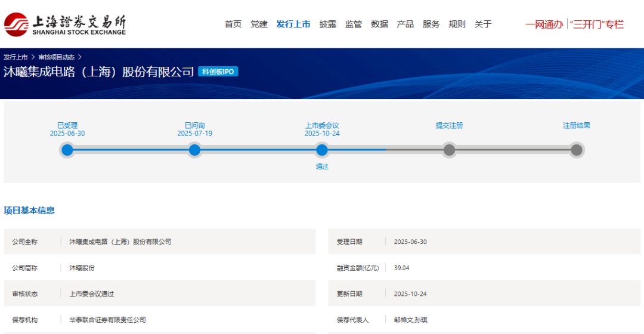Click the 项目基本信息 section heading
Screen dimensions: 644x334
(x=29, y=211)
